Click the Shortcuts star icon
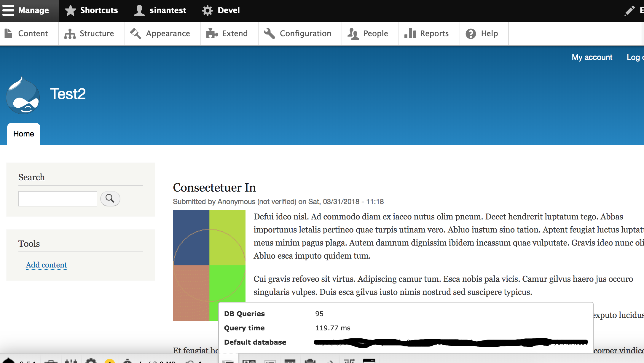This screenshot has width=644, height=363. click(70, 10)
